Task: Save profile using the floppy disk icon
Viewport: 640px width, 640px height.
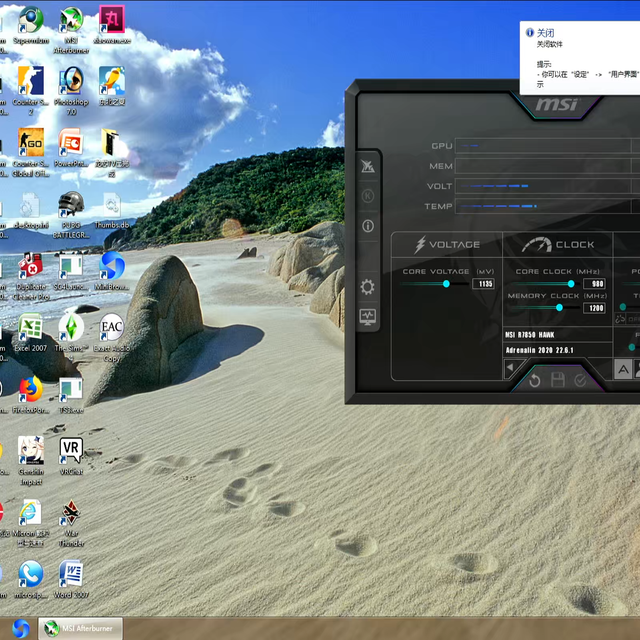Action: (x=557, y=380)
